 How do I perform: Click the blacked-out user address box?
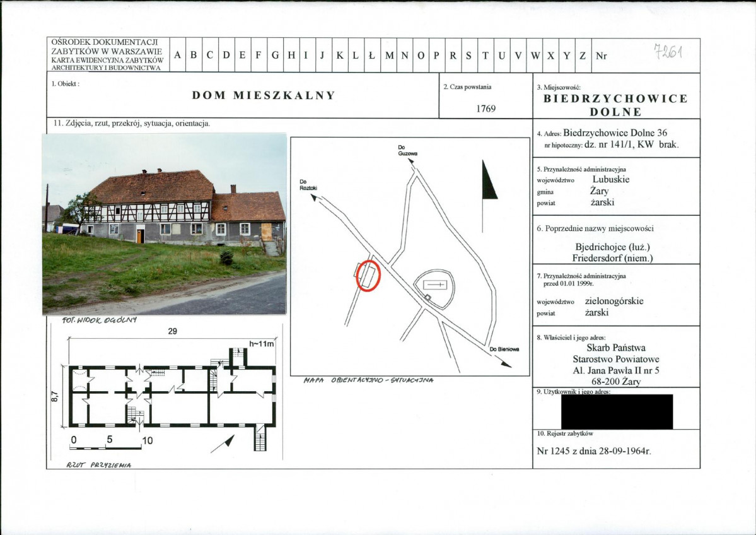click(x=617, y=411)
